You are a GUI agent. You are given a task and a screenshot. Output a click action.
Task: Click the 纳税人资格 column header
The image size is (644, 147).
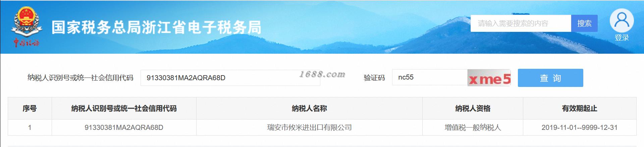click(x=473, y=108)
